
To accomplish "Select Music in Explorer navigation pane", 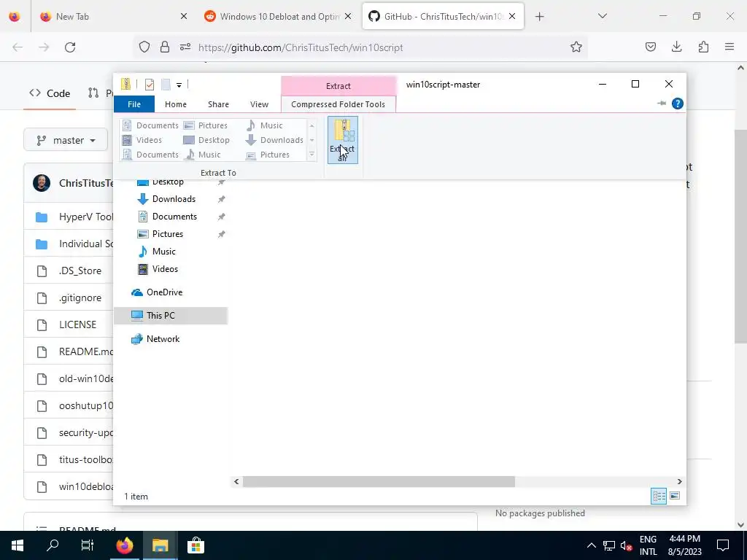I will click(164, 252).
